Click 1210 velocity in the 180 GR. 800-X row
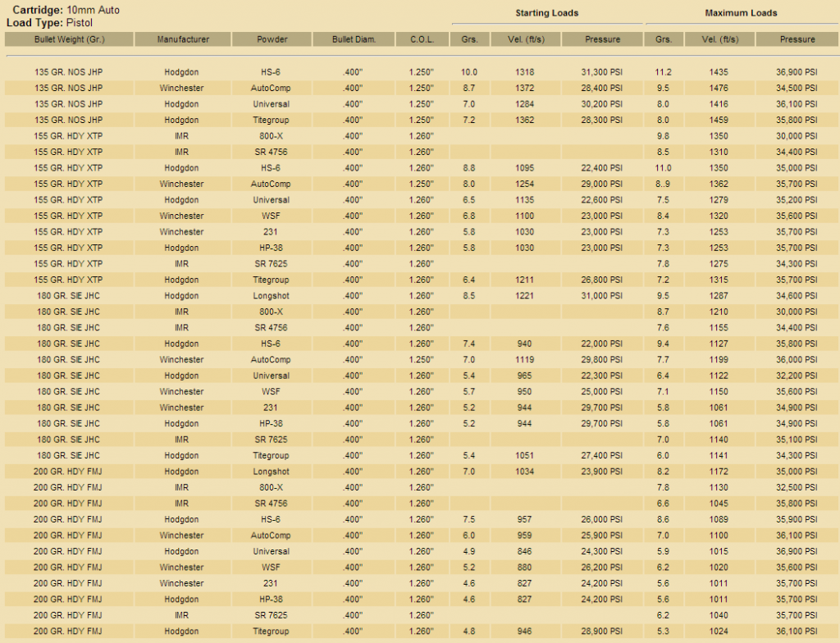 tap(719, 312)
